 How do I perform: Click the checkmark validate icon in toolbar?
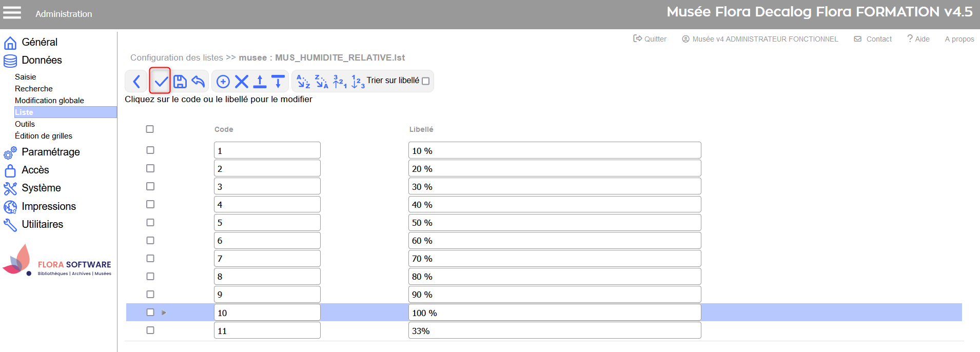tap(161, 81)
